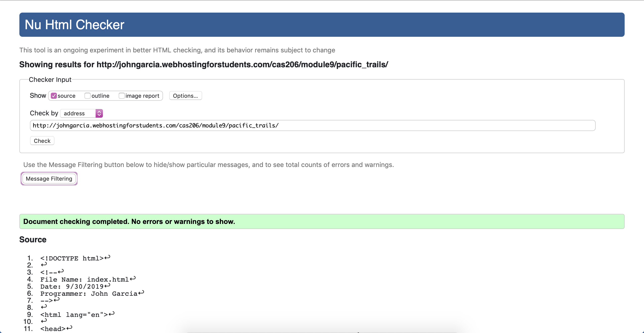Click the line break icon after Date line
Viewport: 644px width, 333px height.
[x=107, y=285]
